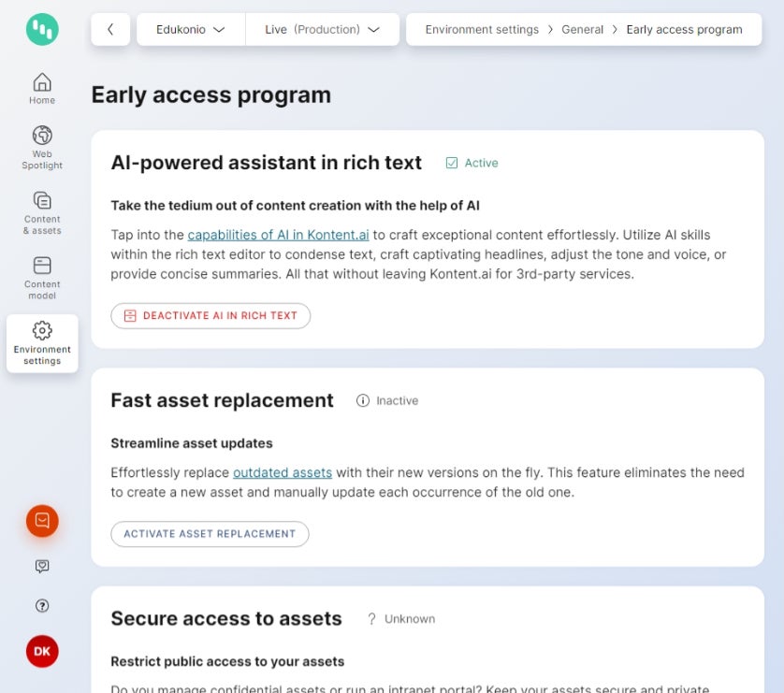Click General breadcrumb item

click(582, 30)
